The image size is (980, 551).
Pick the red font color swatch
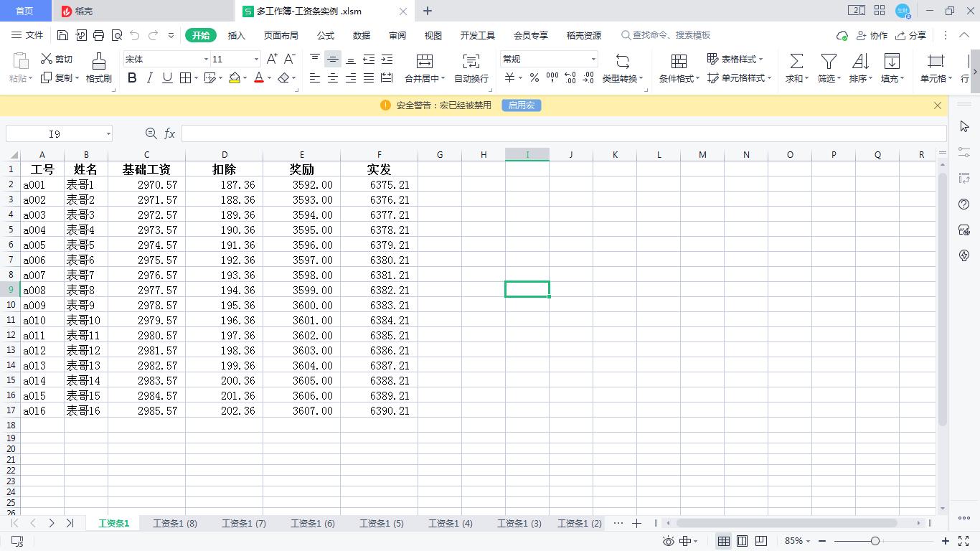tap(258, 78)
